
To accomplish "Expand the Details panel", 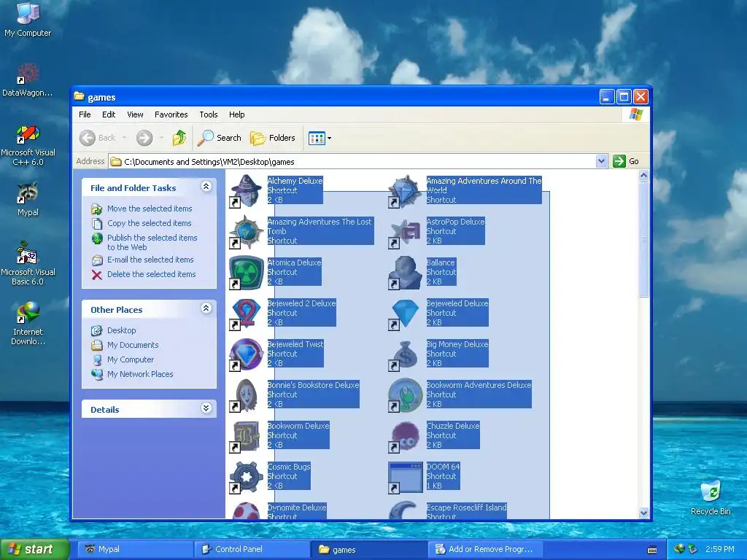I will pos(206,408).
